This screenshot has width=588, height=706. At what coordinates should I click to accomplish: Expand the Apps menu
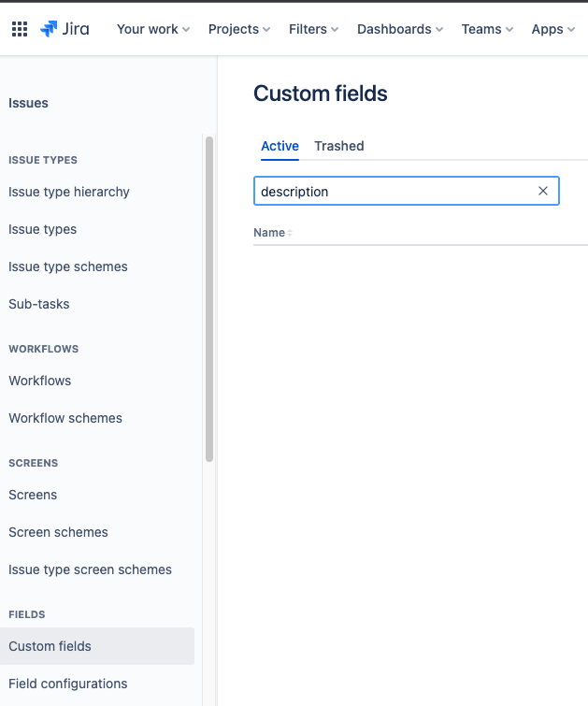pos(552,29)
